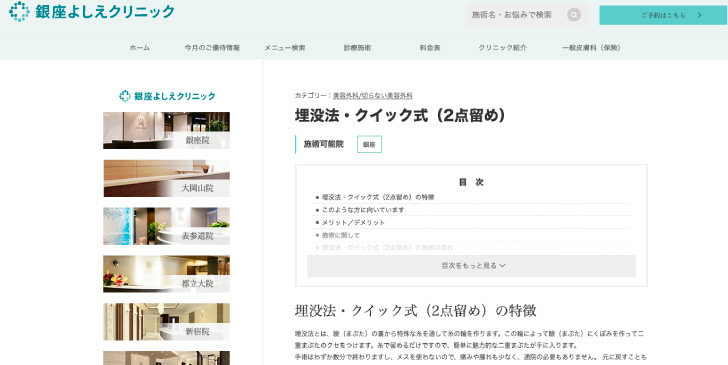This screenshot has height=365, width=728.
Task: Click the search magnifier icon
Action: click(x=574, y=15)
